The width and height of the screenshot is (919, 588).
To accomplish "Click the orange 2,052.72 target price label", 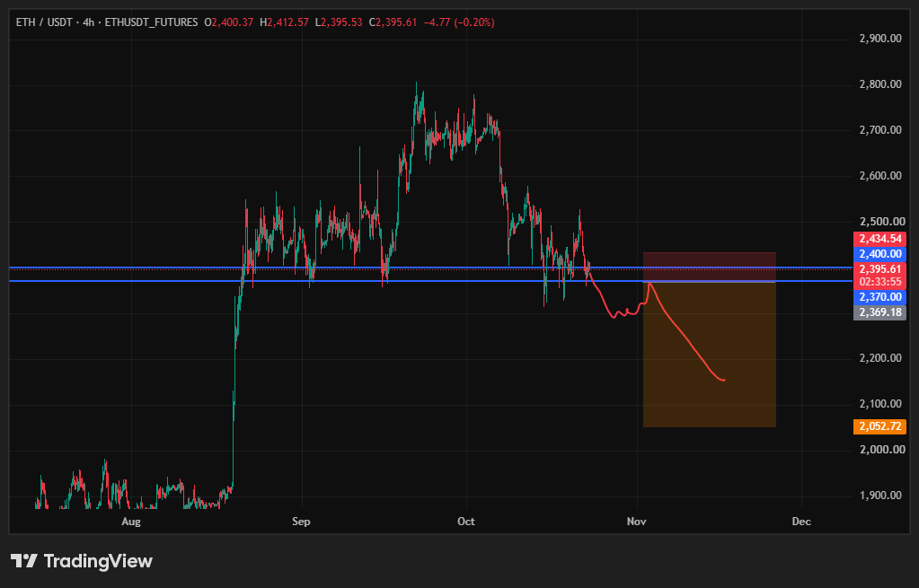I will coord(879,426).
